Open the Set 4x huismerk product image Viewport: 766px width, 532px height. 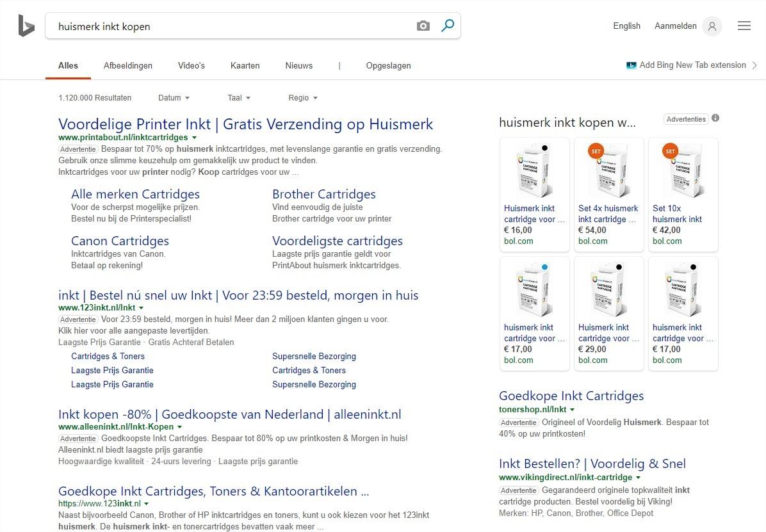click(x=608, y=169)
